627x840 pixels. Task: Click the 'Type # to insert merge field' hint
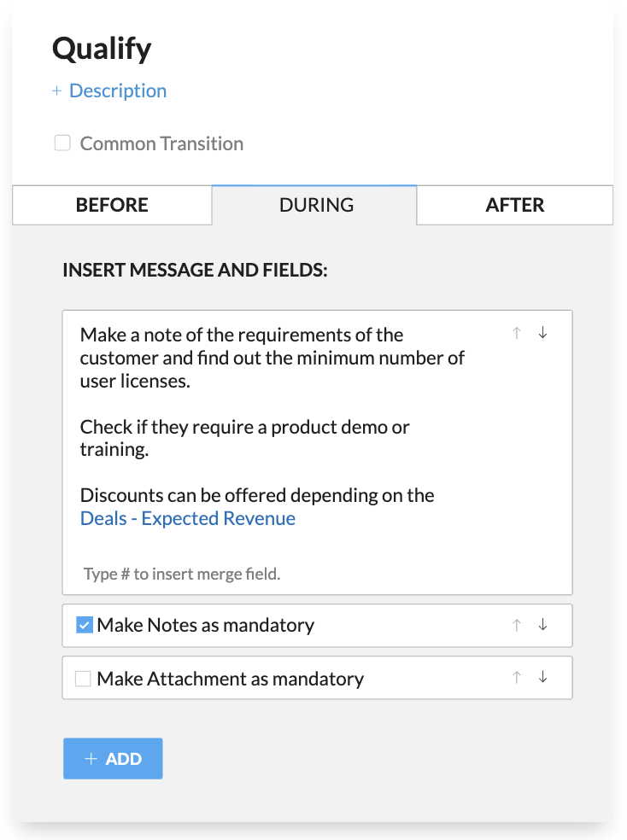(182, 574)
